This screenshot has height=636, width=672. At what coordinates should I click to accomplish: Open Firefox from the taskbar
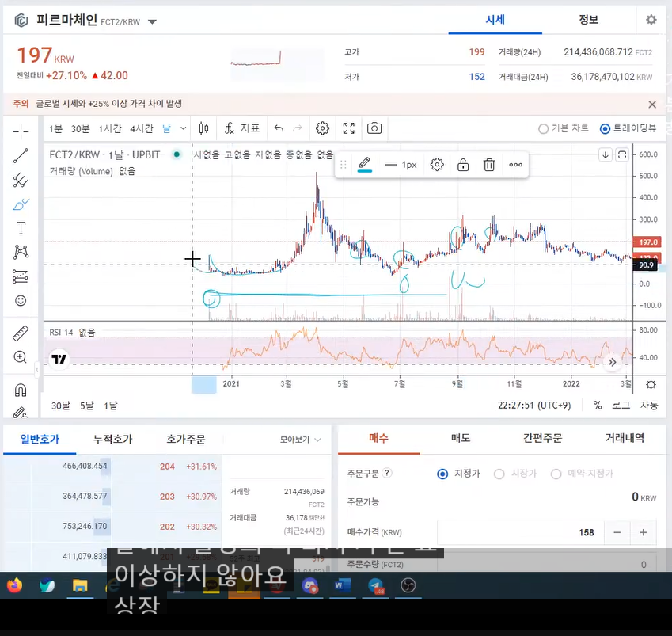pos(14,585)
